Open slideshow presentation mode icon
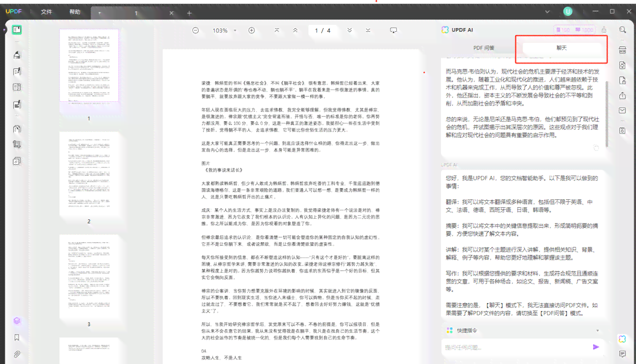Viewport: 636px width, 364px height. [394, 31]
